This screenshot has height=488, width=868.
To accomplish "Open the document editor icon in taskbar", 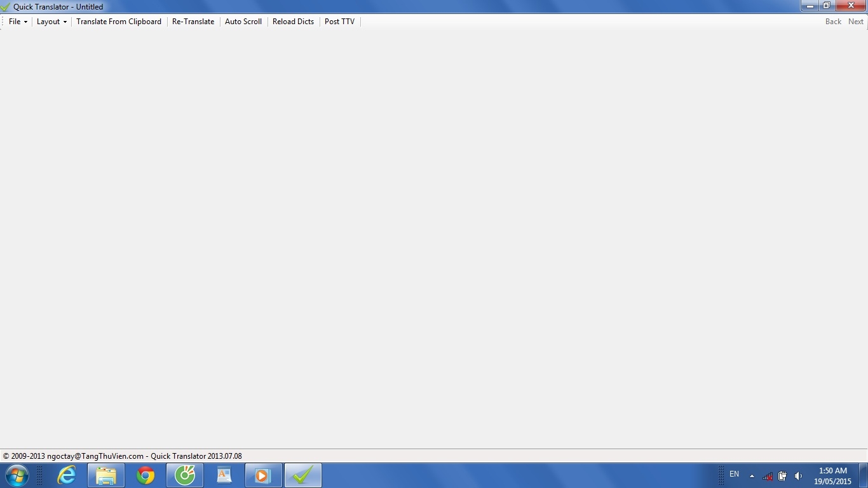I will click(224, 475).
